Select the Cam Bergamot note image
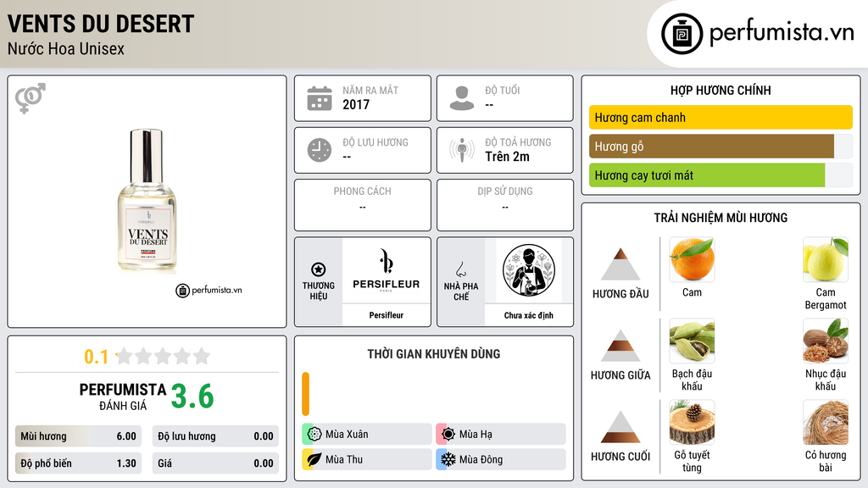Screen dimensions: 868x488 pyautogui.click(x=826, y=259)
